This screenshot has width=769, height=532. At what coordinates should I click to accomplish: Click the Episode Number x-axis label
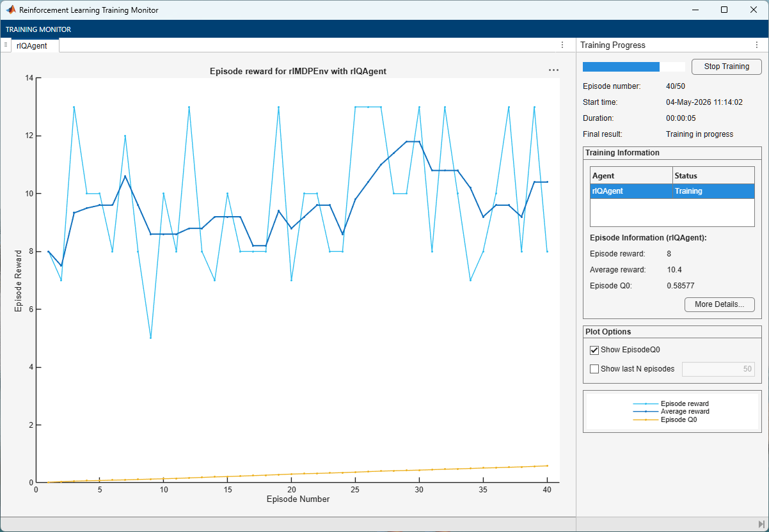298,499
